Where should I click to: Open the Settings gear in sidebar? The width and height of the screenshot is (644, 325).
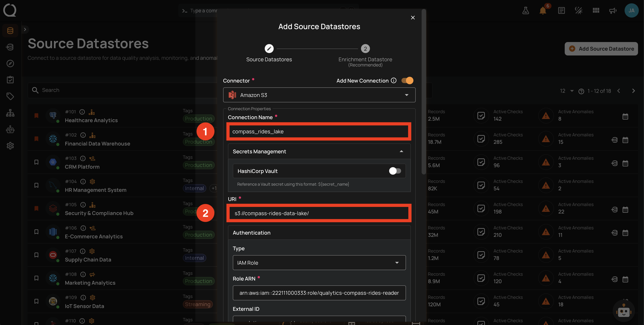point(10,146)
